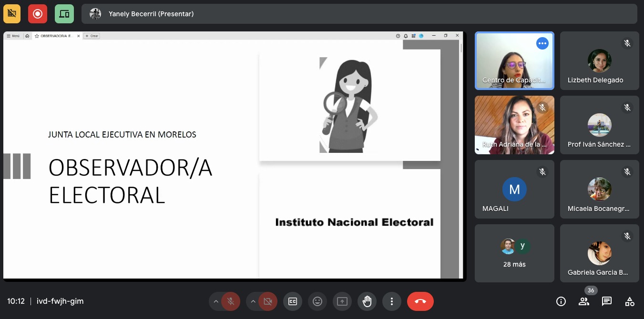Image resolution: width=644 pixels, height=319 pixels.
Task: Click the green 'y' avatar in 28 más tile
Action: (x=522, y=246)
